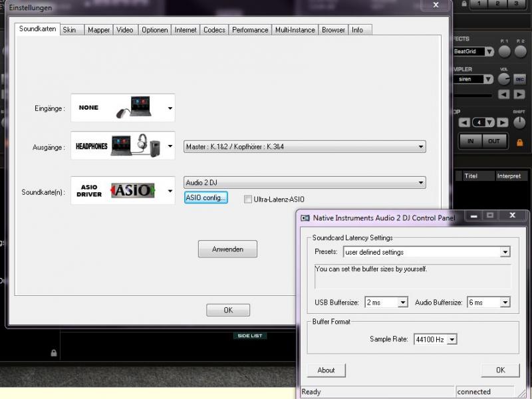Turn the effects P.2 knob
The height and width of the screenshot is (399, 532).
click(x=521, y=51)
